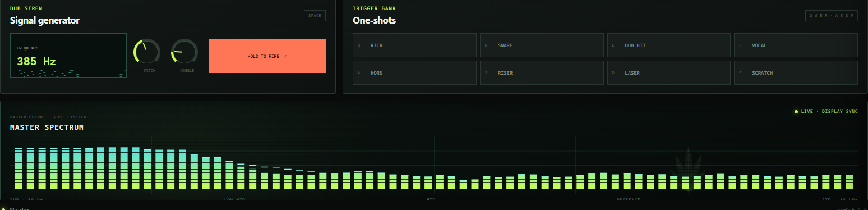Click the 385 Hz frequency display
Image resolution: width=868 pixels, height=210 pixels.
pos(68,56)
